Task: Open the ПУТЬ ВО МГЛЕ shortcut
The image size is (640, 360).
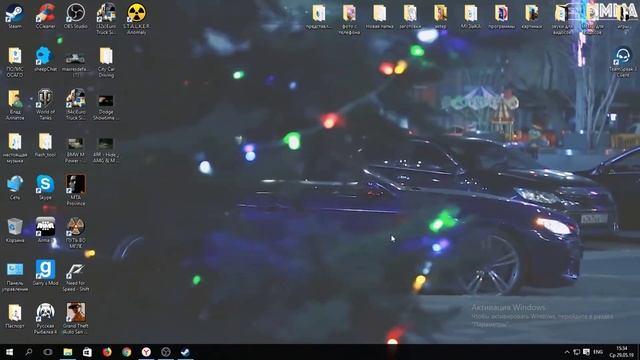Action: click(76, 232)
